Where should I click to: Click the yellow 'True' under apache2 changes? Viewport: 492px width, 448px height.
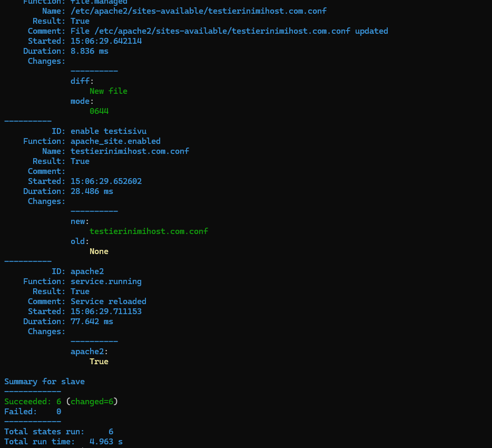point(99,362)
